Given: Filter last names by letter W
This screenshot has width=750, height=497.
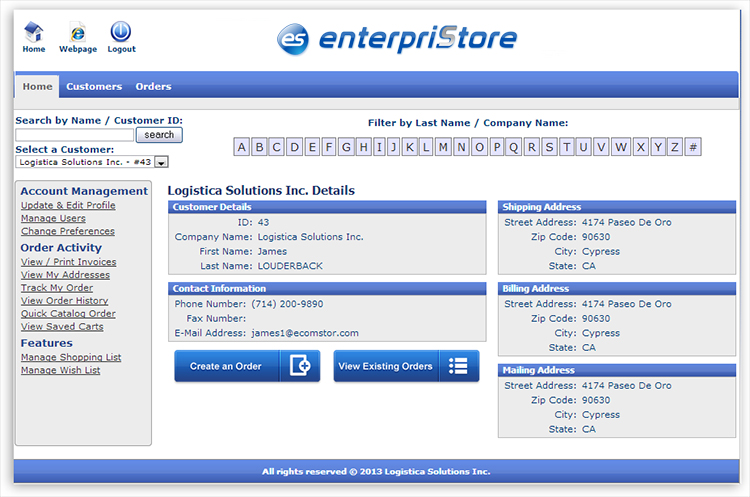Looking at the screenshot, I should [x=621, y=147].
